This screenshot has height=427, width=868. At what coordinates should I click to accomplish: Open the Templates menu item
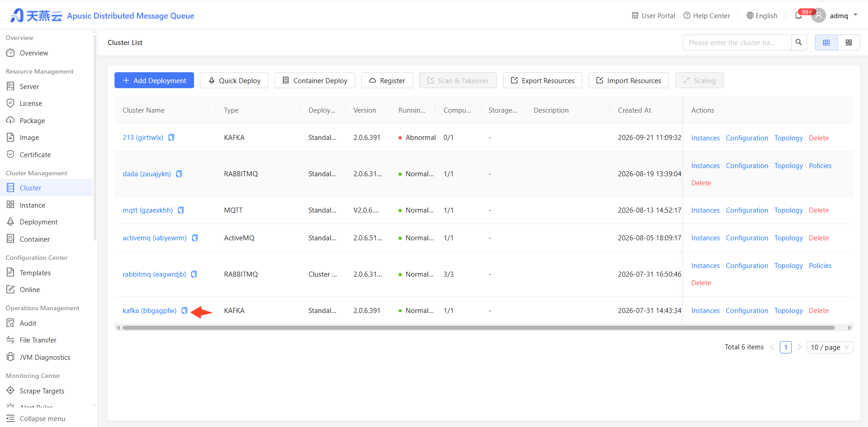click(x=46, y=273)
